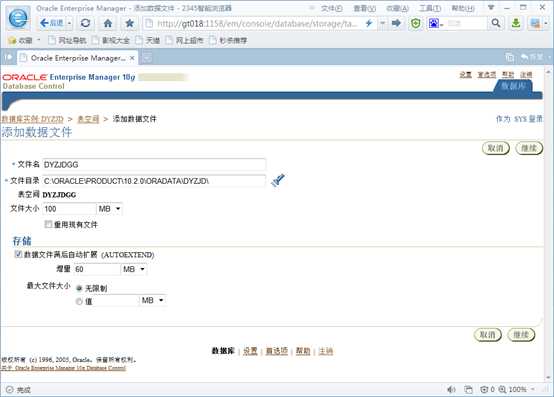
Task: Open the 关于 Oracle Enterprise Manager link
Action: click(x=63, y=368)
